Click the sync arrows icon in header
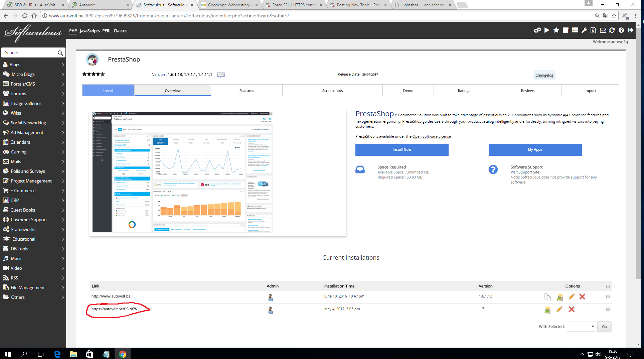The height and width of the screenshot is (359, 644). coord(612,30)
